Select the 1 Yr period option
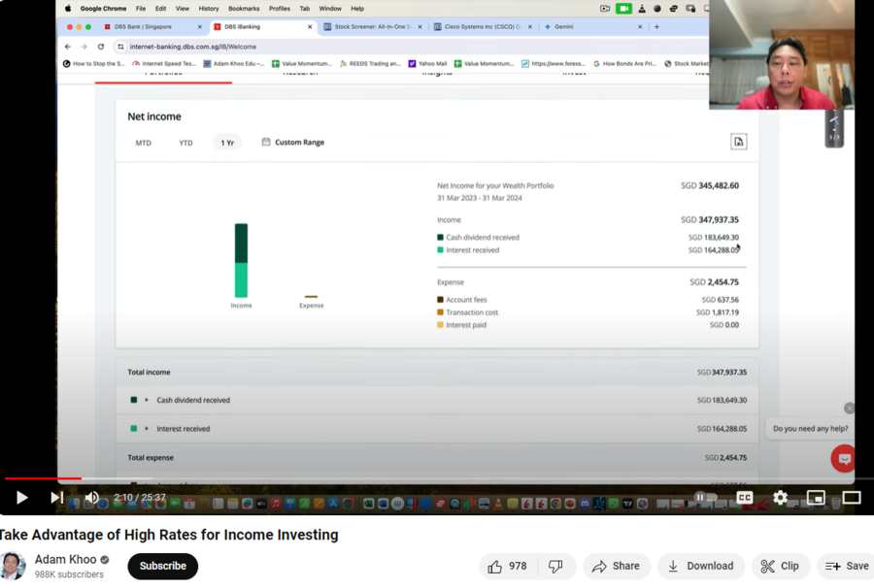Image resolution: width=874 pixels, height=588 pixels. click(x=227, y=143)
